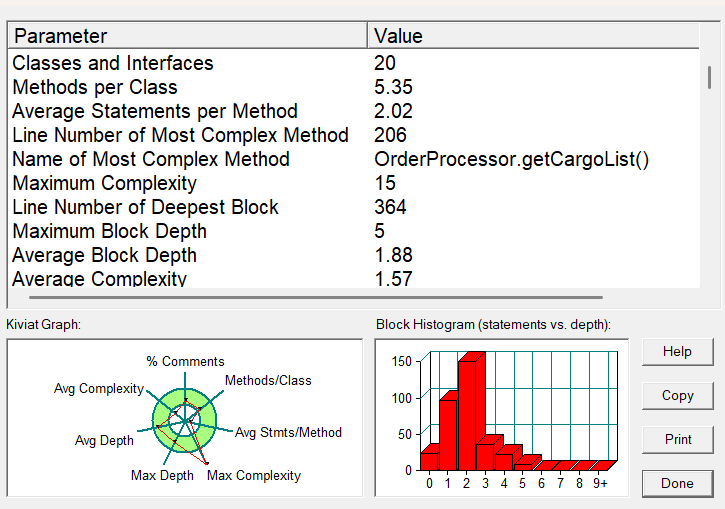The height and width of the screenshot is (509, 725).
Task: Close the dialog with Done
Action: (677, 484)
